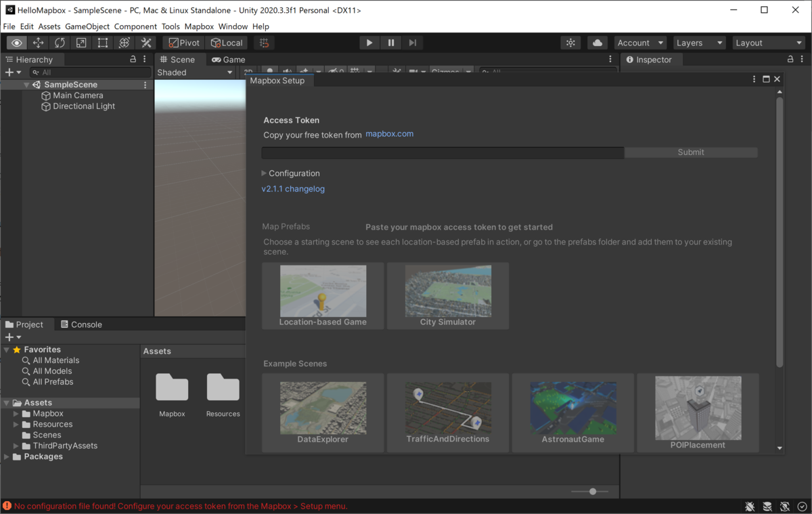Open the Layers dropdown
Image resolution: width=812 pixels, height=514 pixels.
pyautogui.click(x=699, y=43)
